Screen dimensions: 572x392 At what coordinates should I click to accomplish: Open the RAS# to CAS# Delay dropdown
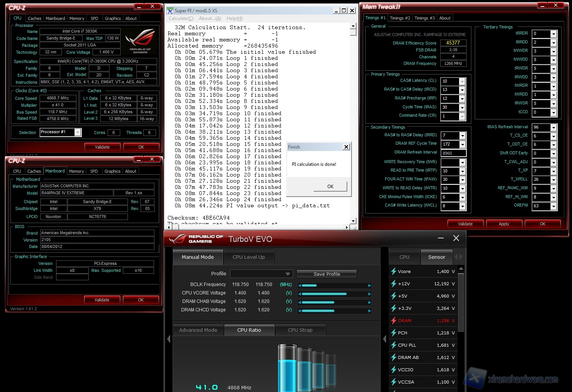[x=462, y=90]
